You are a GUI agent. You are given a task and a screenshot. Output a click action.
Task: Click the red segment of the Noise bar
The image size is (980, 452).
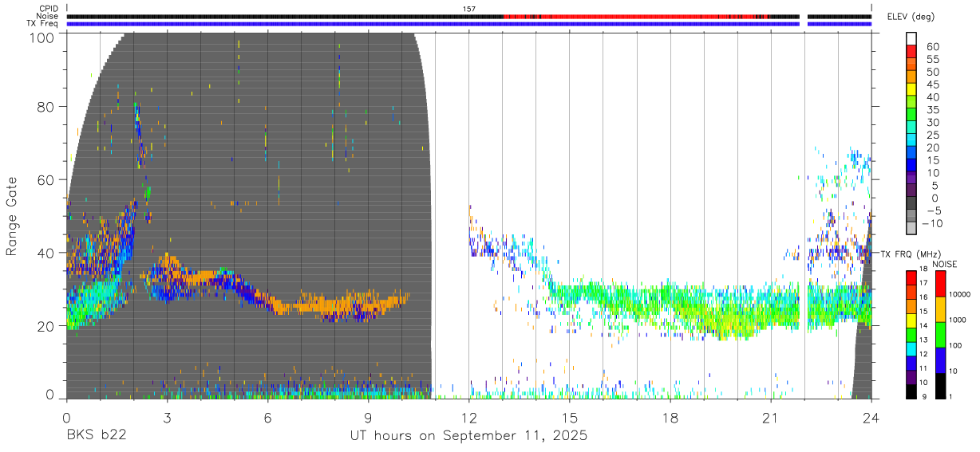coord(635,16)
